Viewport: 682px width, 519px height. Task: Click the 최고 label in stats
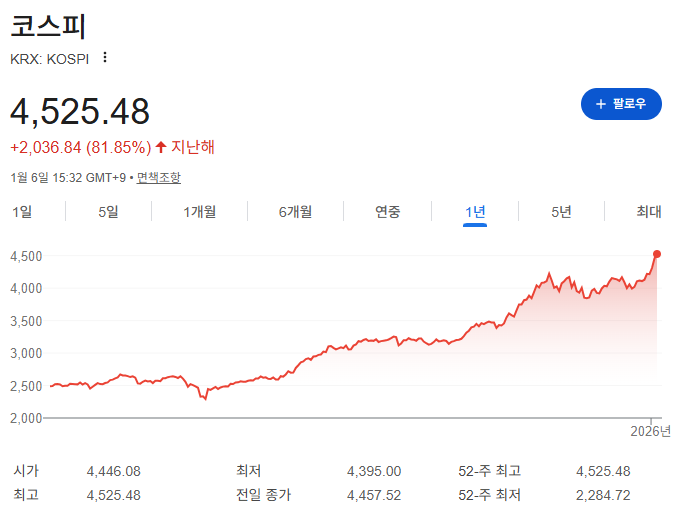pyautogui.click(x=26, y=495)
